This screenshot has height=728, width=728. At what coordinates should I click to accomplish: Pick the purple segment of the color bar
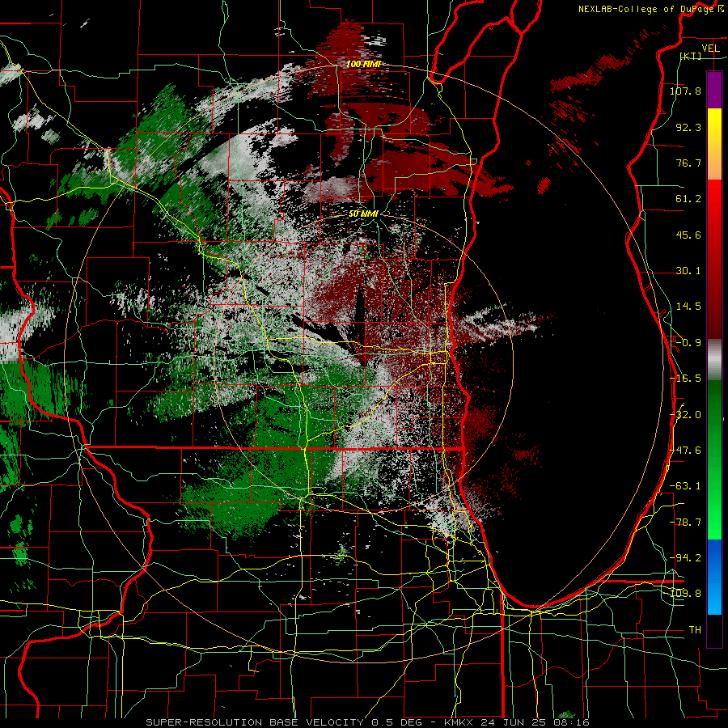coord(714,90)
